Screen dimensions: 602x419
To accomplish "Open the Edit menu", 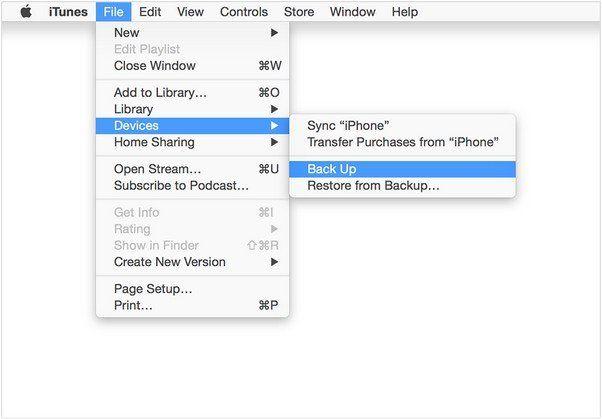I will point(150,12).
